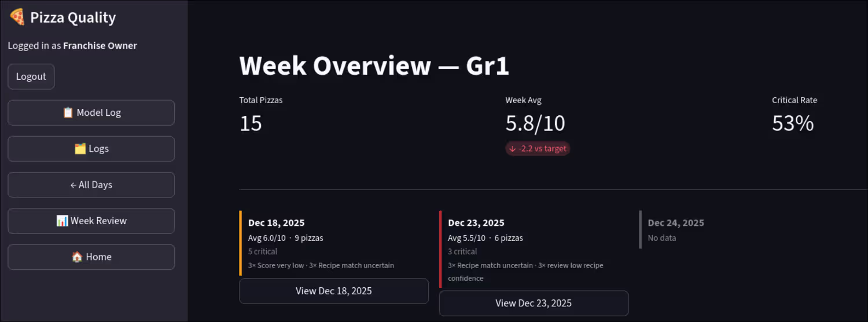Viewport: 868px width, 322px height.
Task: Click the house icon on Home
Action: click(x=76, y=257)
